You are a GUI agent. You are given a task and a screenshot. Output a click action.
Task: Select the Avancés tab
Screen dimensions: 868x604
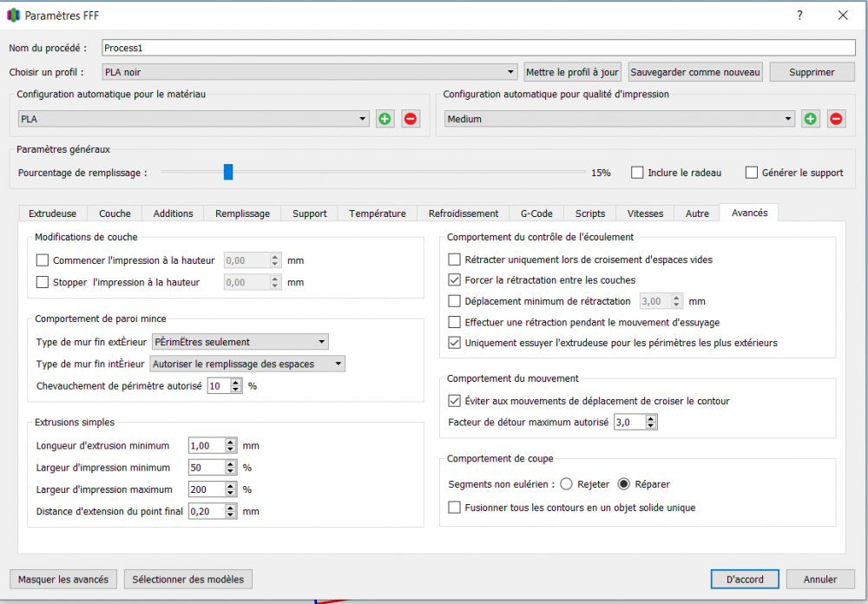click(x=749, y=213)
